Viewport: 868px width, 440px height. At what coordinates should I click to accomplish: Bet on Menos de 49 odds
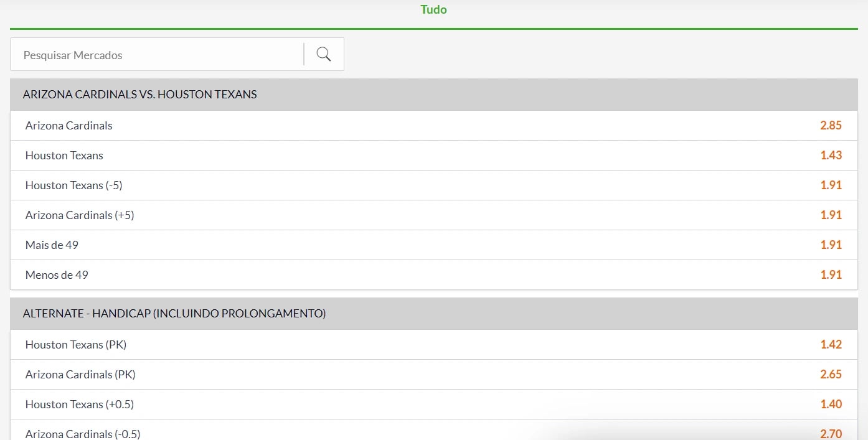[x=831, y=274]
